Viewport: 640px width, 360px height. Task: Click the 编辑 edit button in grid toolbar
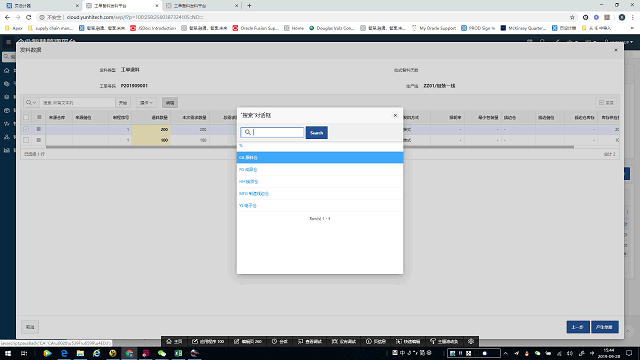[x=170, y=102]
